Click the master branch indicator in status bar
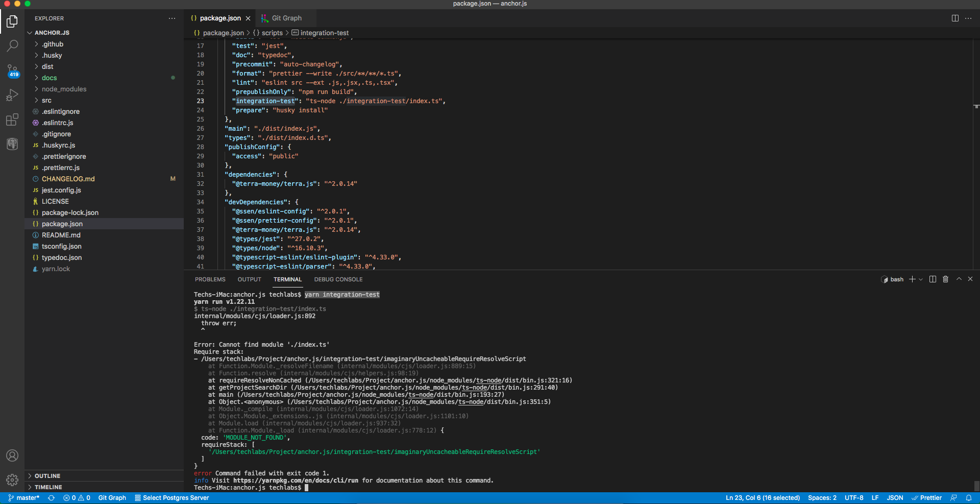 tap(23, 498)
